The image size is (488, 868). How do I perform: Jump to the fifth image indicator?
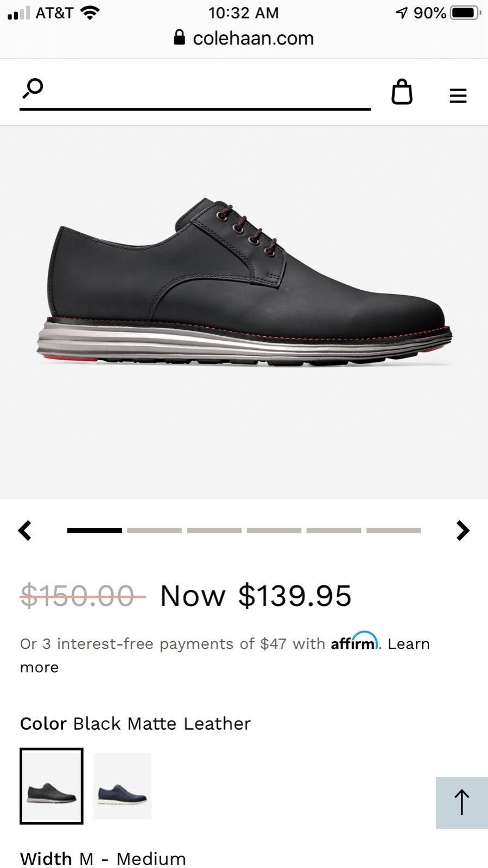point(334,531)
